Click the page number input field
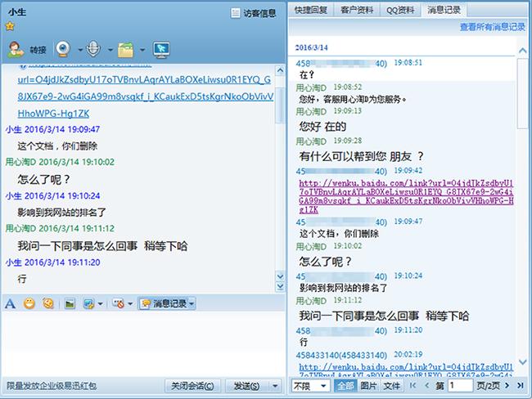This screenshot has height=399, width=532. pos(460,385)
